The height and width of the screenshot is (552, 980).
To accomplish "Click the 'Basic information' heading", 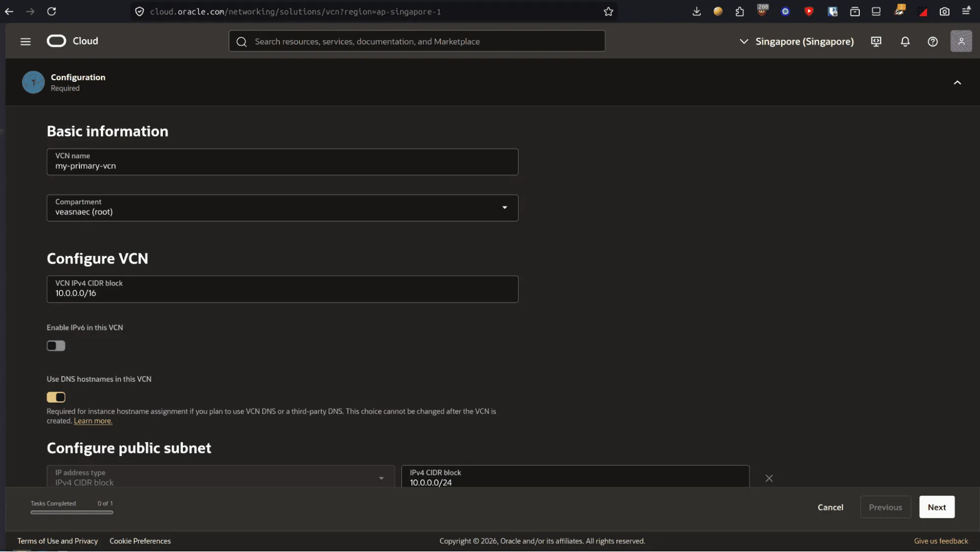I will 107,131.
